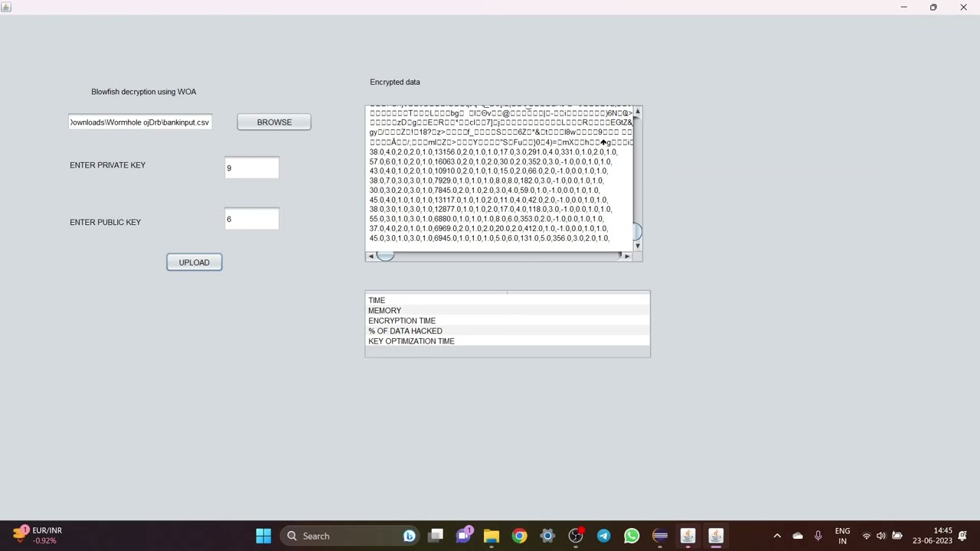This screenshot has width=980, height=551.
Task: Select the bankinput.csv file path field
Action: coord(140,122)
